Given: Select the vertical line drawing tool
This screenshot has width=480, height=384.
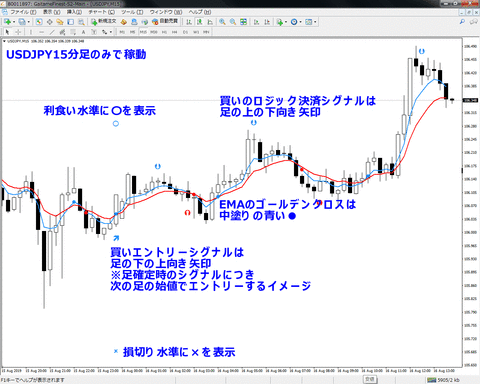Looking at the screenshot, I should click(x=31, y=32).
